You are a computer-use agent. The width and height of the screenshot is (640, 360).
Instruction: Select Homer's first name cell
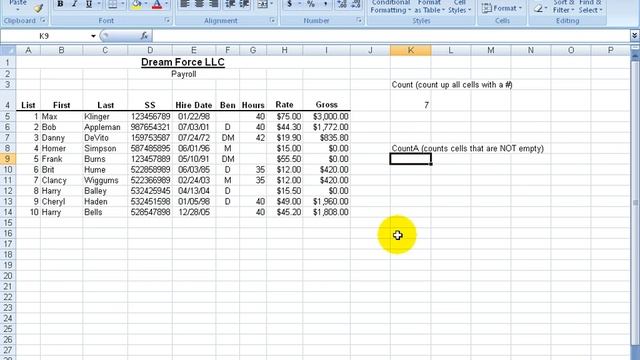click(61, 148)
